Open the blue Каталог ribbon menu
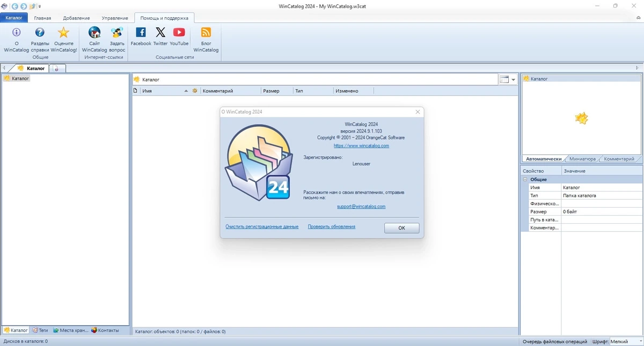This screenshot has height=346, width=644. [14, 18]
